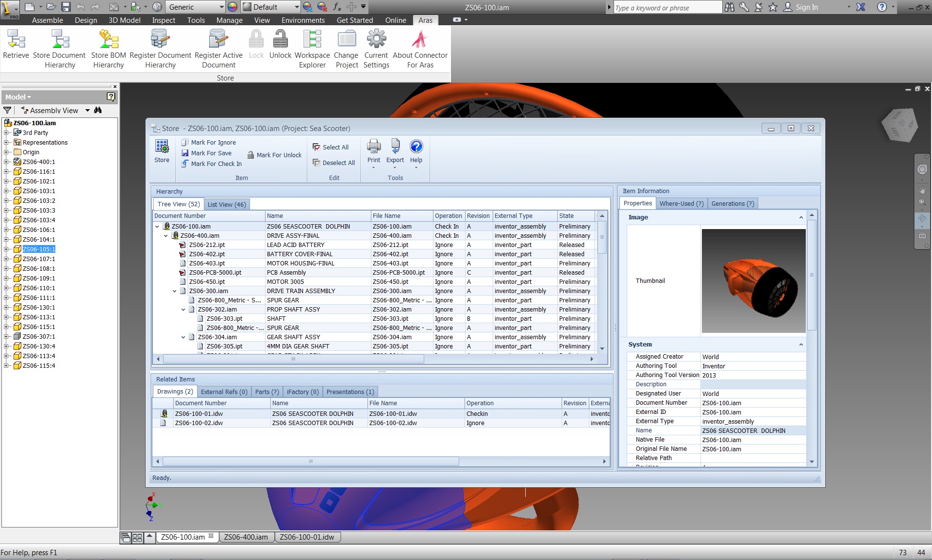Click the Store button in dialog toolbar
This screenshot has height=560, width=932.
[162, 151]
